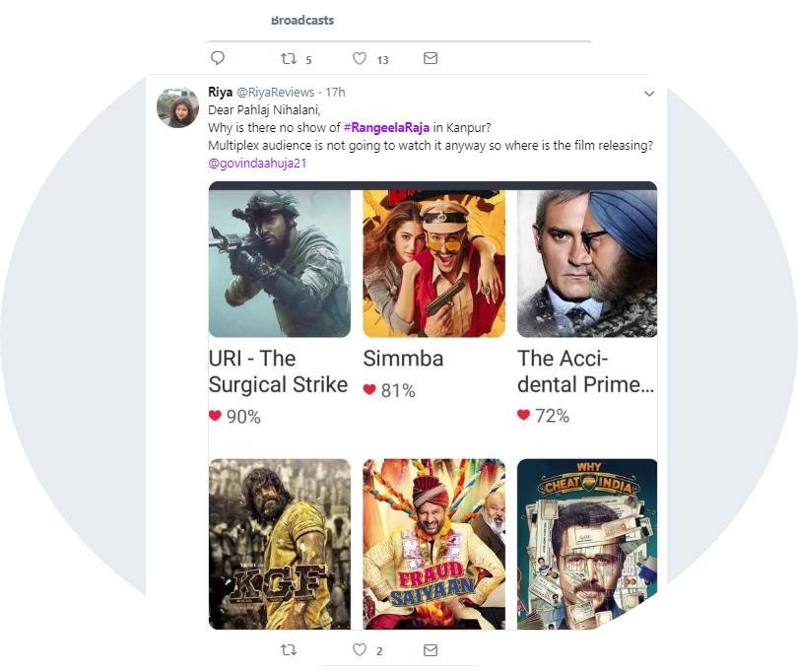Screen dimensions: 798x672
Task: Share Riya's tweet via envelope message icon
Action: click(431, 650)
